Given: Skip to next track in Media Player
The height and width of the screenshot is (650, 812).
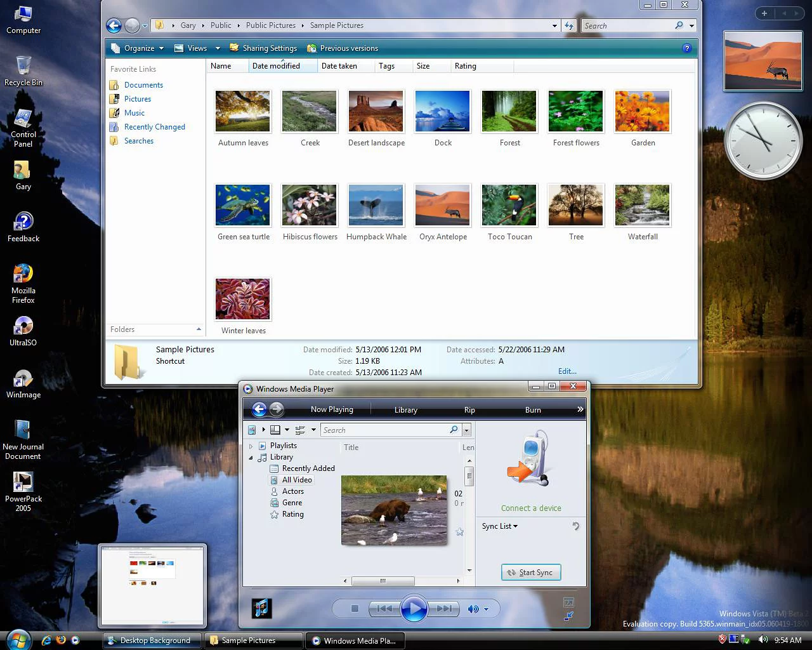Looking at the screenshot, I should pos(444,609).
